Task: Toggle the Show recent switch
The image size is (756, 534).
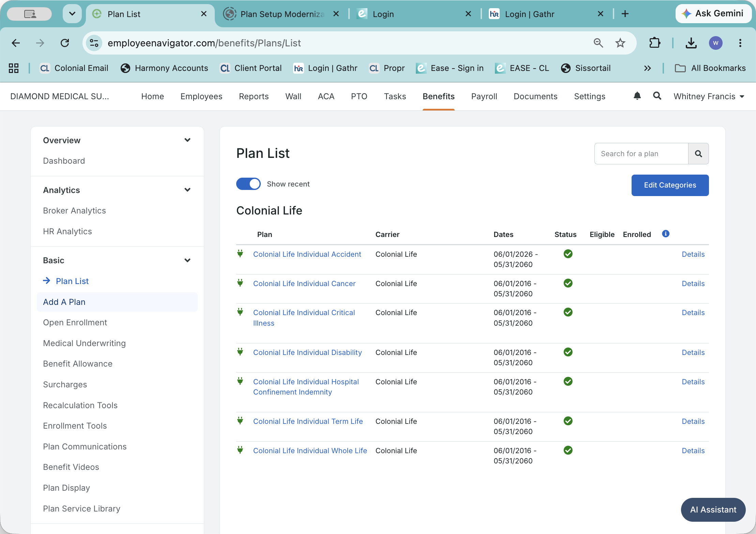Action: (x=248, y=184)
